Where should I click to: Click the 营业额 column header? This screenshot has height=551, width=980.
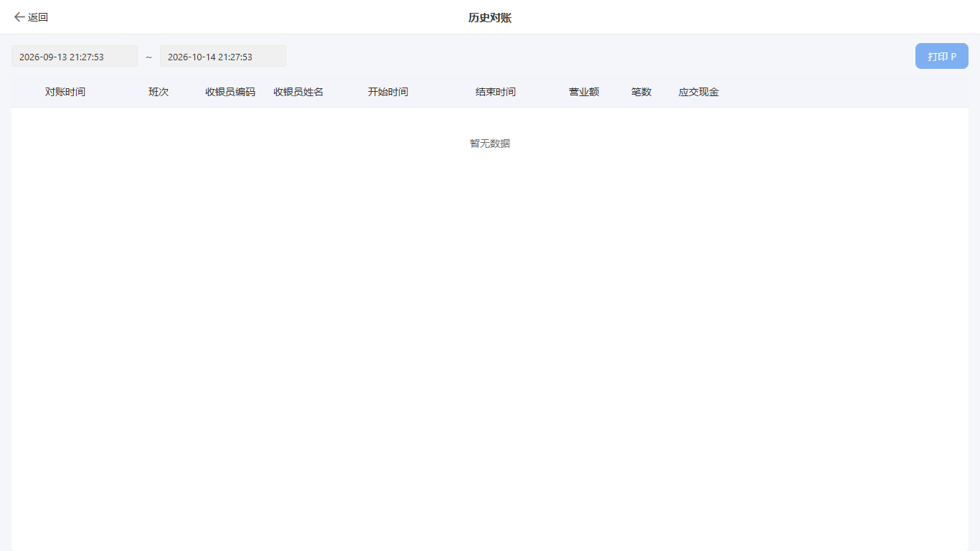point(584,92)
